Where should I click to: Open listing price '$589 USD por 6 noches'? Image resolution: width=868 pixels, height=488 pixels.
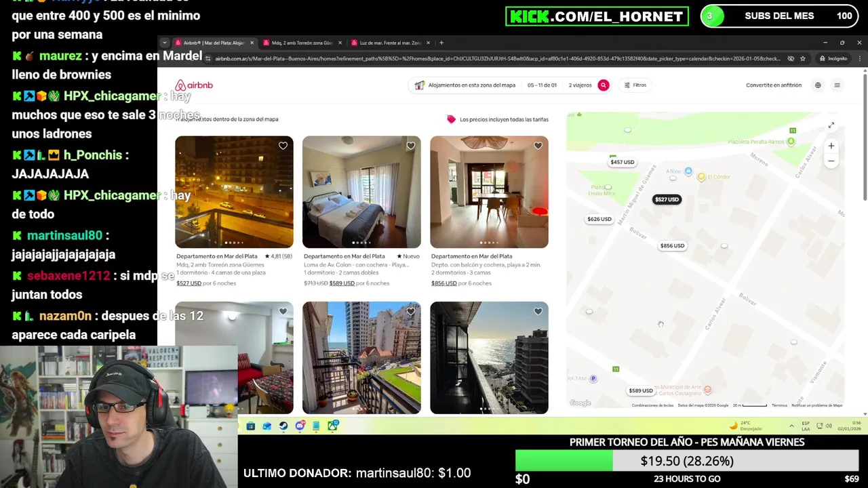pyautogui.click(x=359, y=283)
